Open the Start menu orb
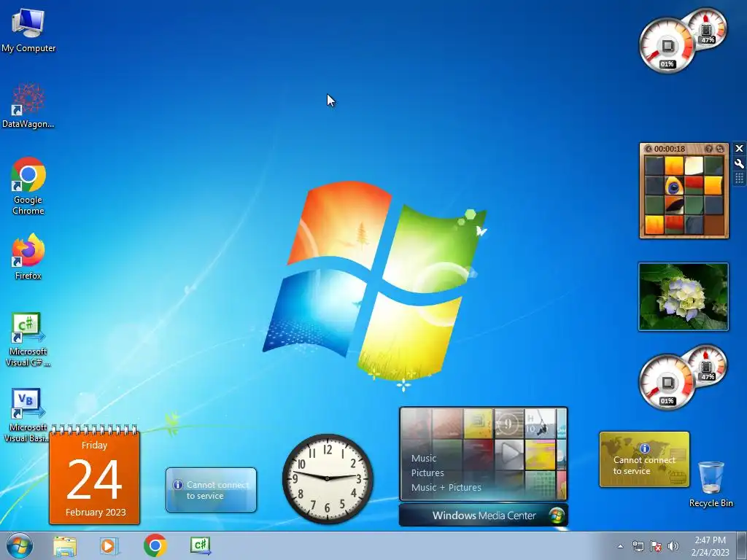The width and height of the screenshot is (747, 560). [x=20, y=545]
